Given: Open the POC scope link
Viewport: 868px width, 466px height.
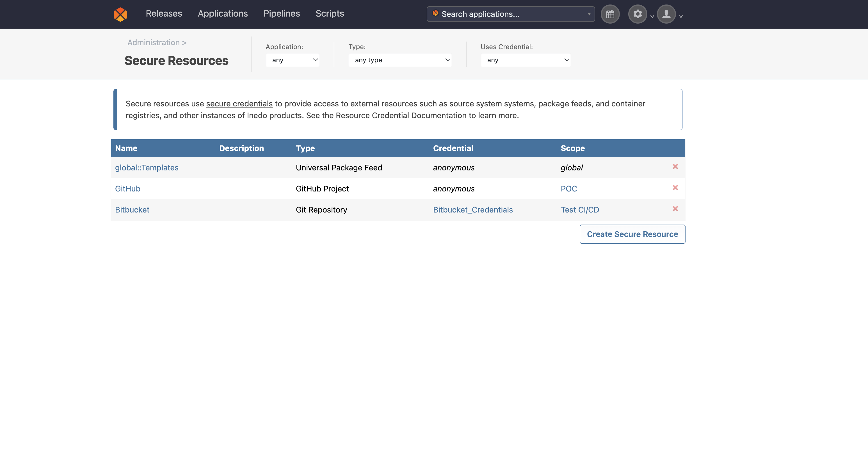Looking at the screenshot, I should [x=569, y=189].
